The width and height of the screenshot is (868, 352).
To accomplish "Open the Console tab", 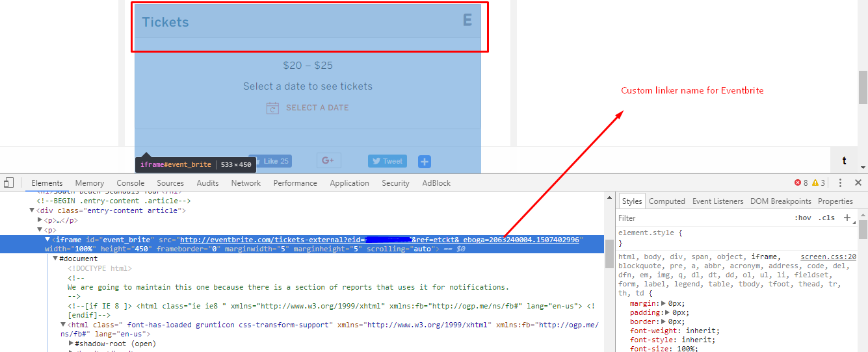I will [x=131, y=183].
